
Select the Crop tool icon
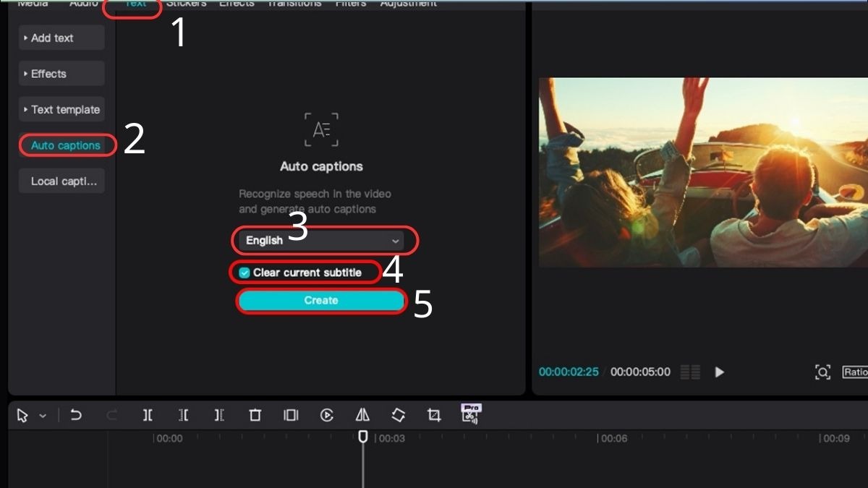(x=433, y=415)
